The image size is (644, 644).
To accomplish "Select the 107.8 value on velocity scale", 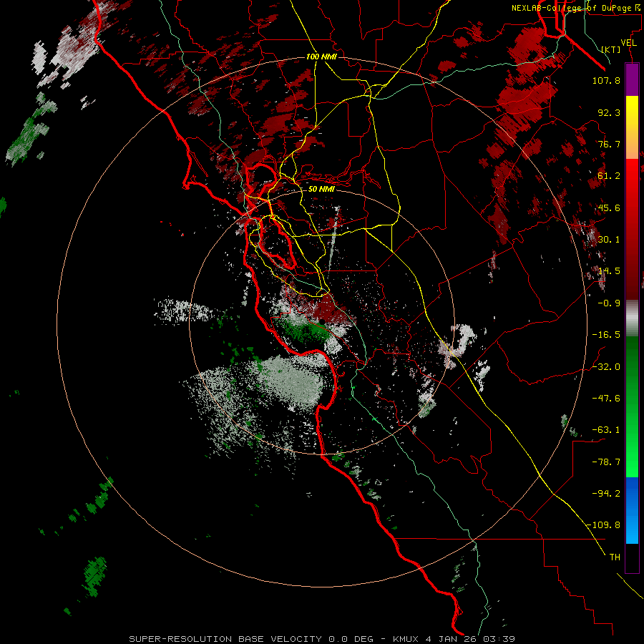I will [606, 80].
